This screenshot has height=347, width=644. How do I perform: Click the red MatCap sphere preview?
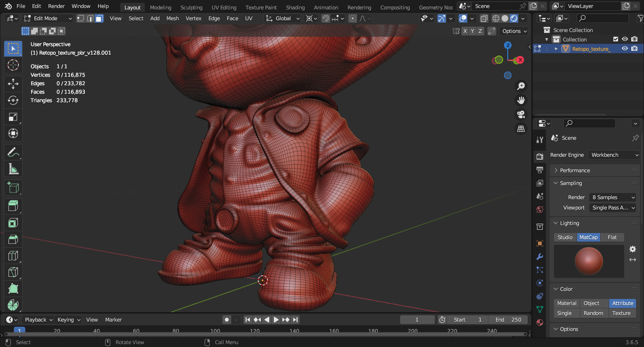click(x=589, y=261)
